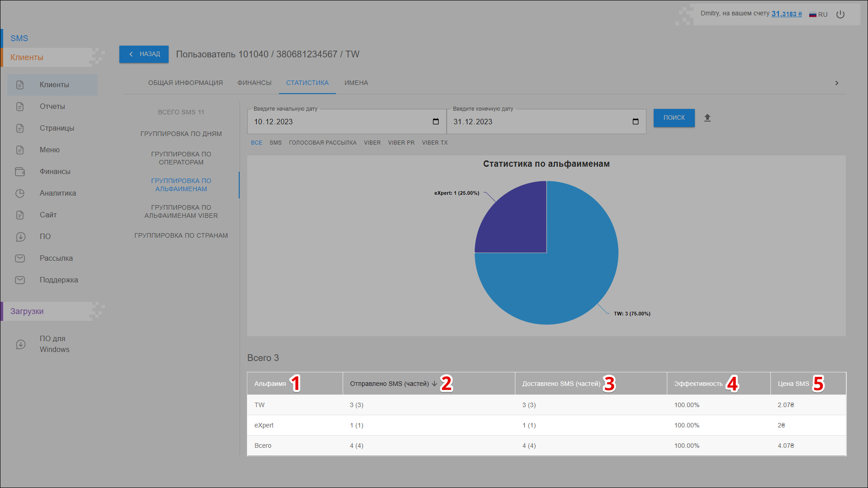The height and width of the screenshot is (488, 868).
Task: Click the Аналитика pie chart icon
Action: point(20,193)
